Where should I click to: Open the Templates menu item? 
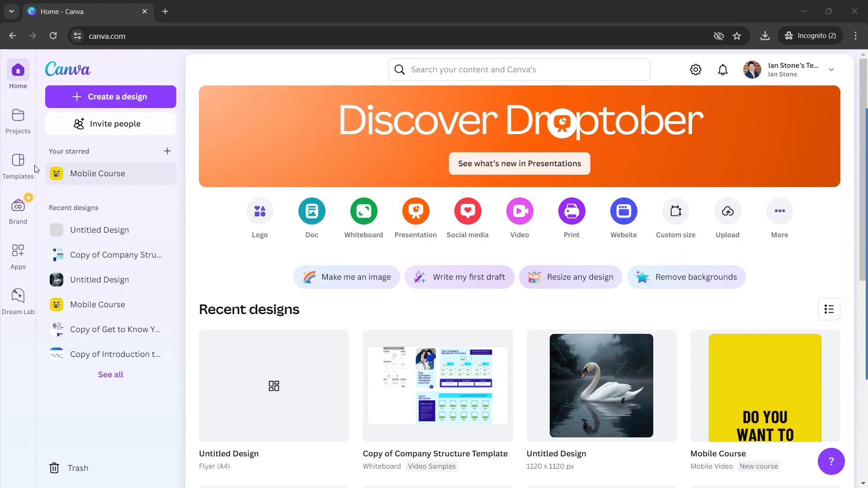pyautogui.click(x=18, y=166)
